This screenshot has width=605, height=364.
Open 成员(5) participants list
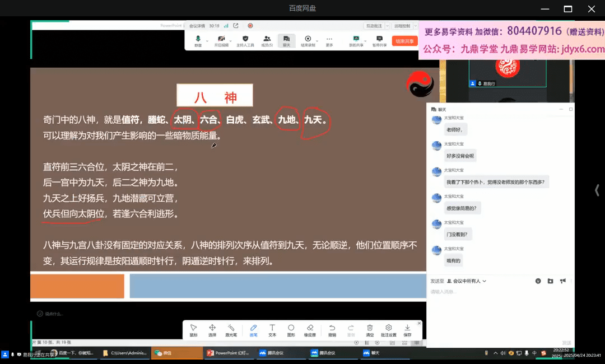pos(267,41)
